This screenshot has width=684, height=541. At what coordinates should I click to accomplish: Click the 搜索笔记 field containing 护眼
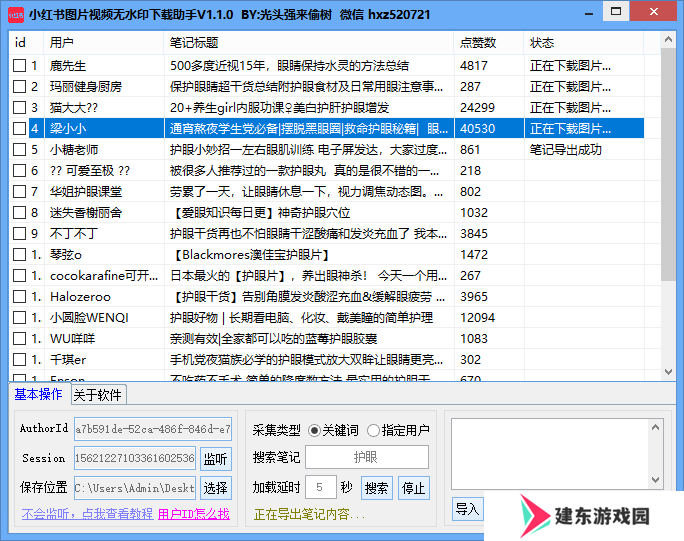(367, 457)
